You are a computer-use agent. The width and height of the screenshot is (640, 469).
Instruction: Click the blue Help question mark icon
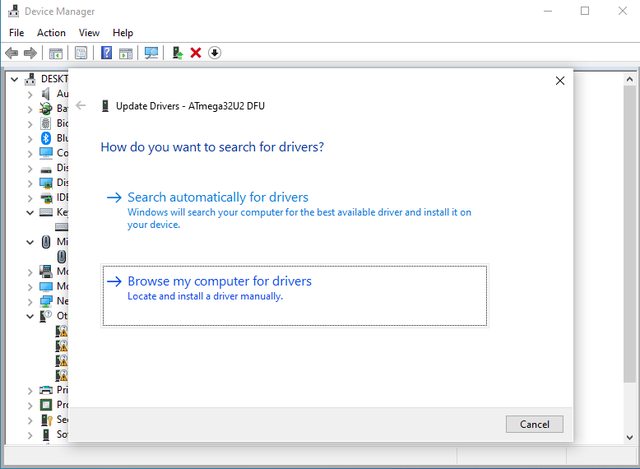[107, 53]
